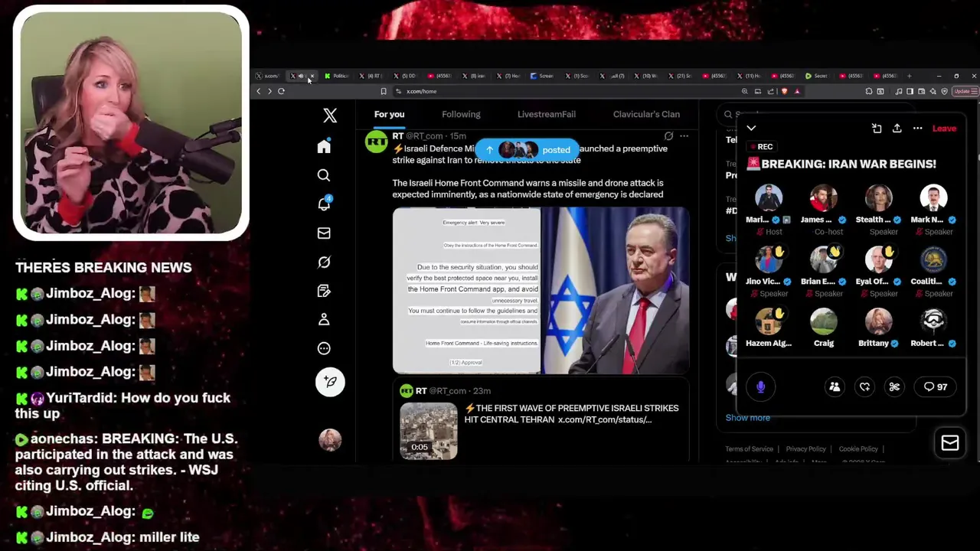Open Messages envelope in X sidebar
The image size is (980, 551).
(x=324, y=233)
